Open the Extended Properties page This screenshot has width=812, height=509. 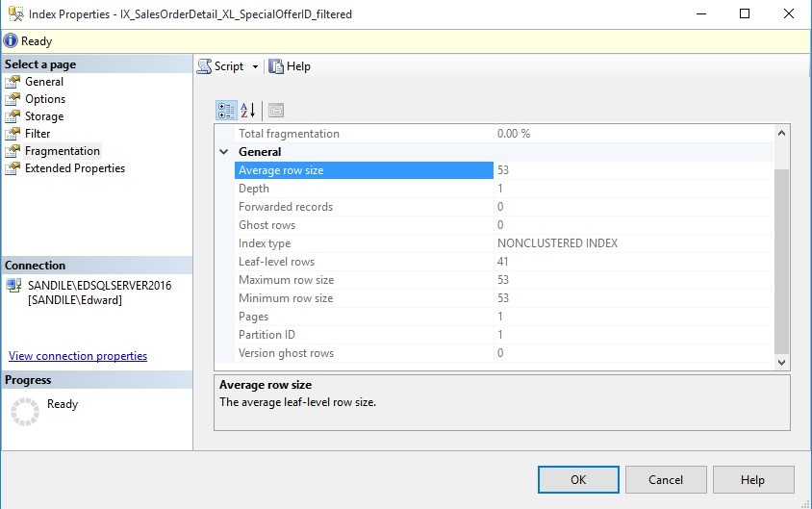[x=75, y=168]
